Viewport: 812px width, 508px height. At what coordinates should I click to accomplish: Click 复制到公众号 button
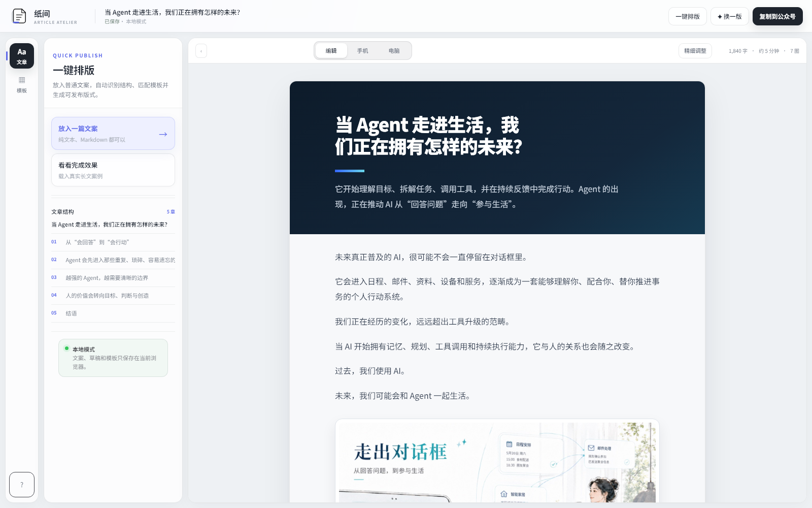[777, 16]
